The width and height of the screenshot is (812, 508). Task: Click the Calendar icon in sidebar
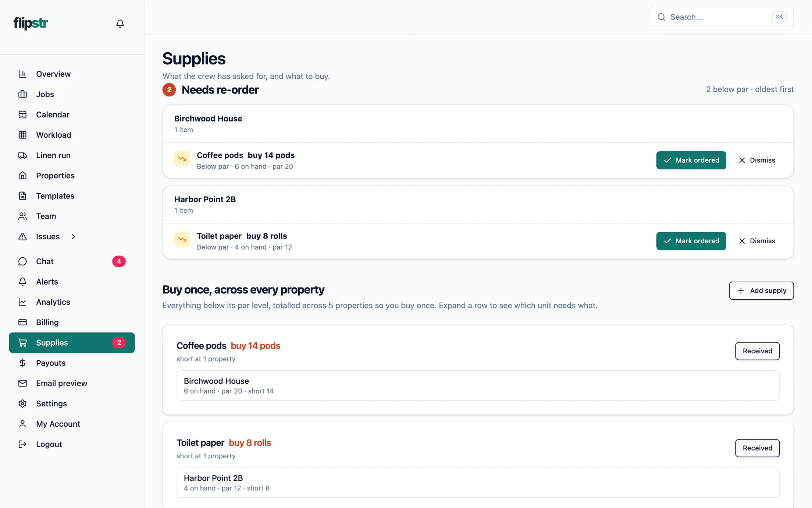(x=22, y=114)
